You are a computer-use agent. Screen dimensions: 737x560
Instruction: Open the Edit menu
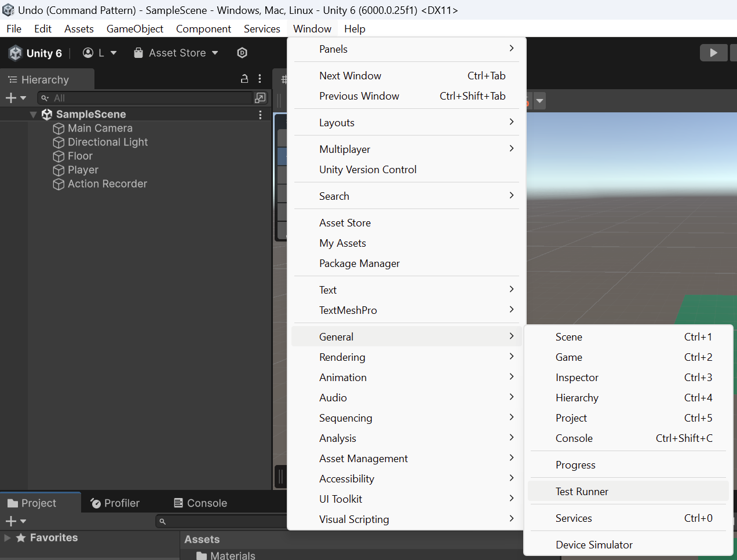42,29
